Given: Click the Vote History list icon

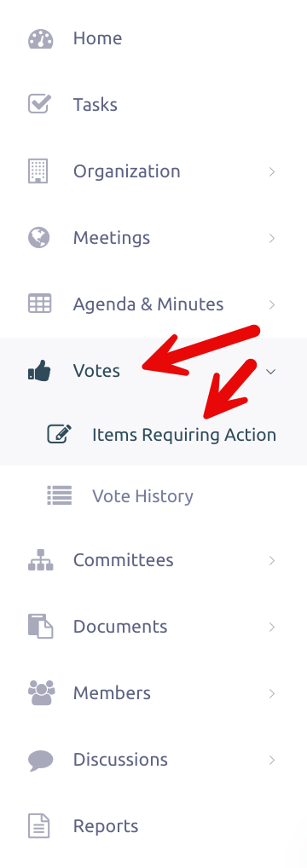Looking at the screenshot, I should click(60, 496).
